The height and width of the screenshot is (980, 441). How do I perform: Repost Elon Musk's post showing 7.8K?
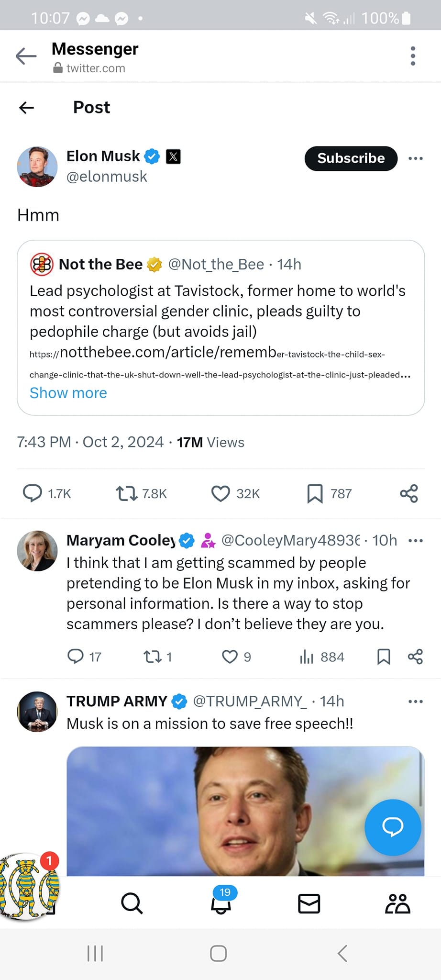tap(127, 493)
